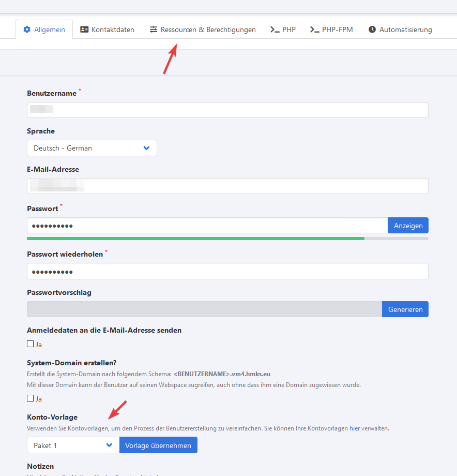
Task: Follow the 'hier' link to manage templates
Action: 355,428
